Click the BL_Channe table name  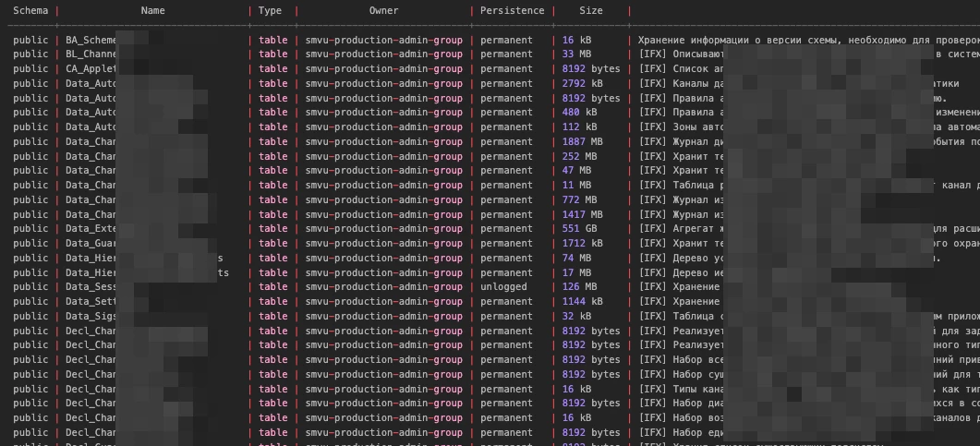tap(91, 54)
